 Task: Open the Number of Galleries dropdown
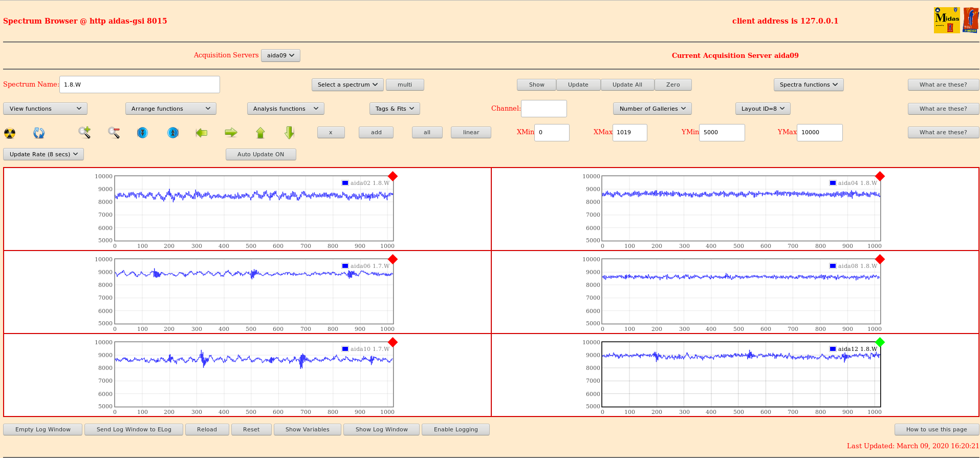click(x=652, y=109)
